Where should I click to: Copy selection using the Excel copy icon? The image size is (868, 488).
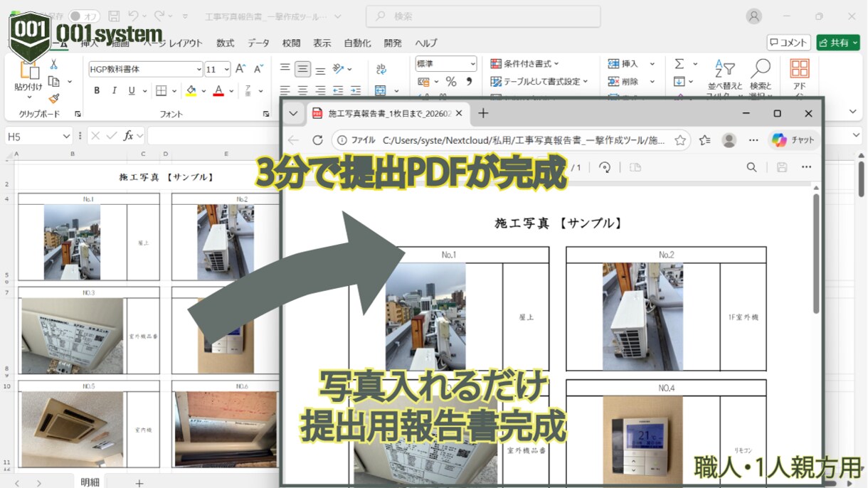click(53, 81)
